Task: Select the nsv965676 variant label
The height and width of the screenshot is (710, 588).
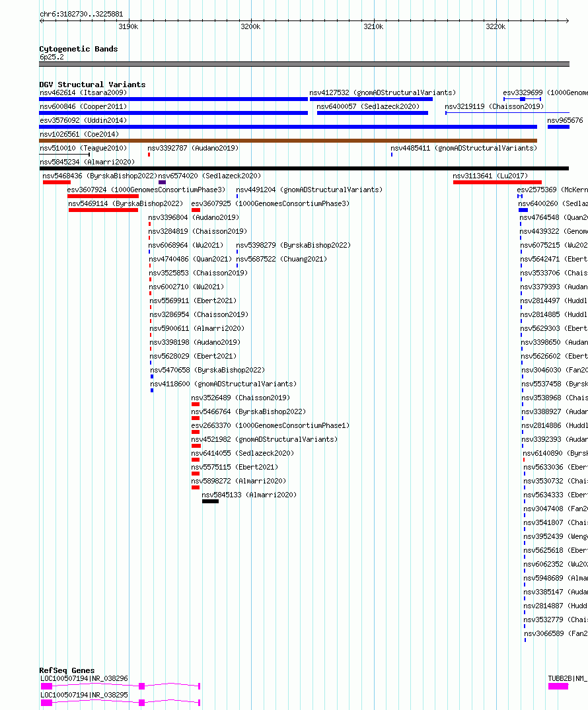Action: click(565, 120)
